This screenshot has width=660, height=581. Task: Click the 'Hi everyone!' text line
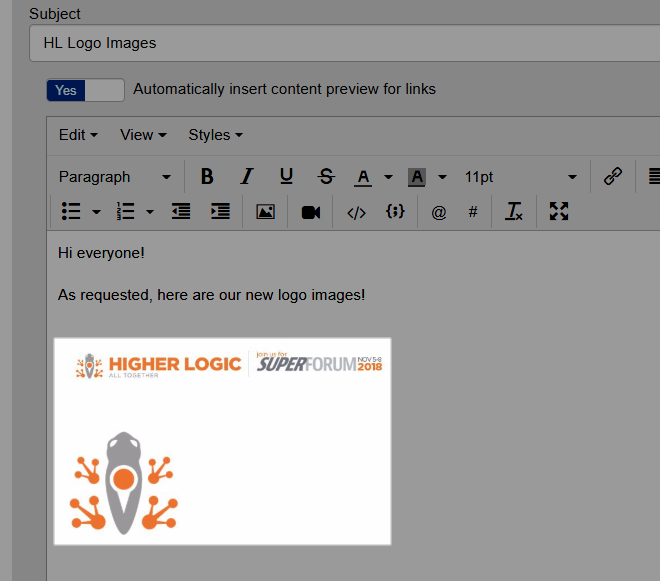pos(101,253)
